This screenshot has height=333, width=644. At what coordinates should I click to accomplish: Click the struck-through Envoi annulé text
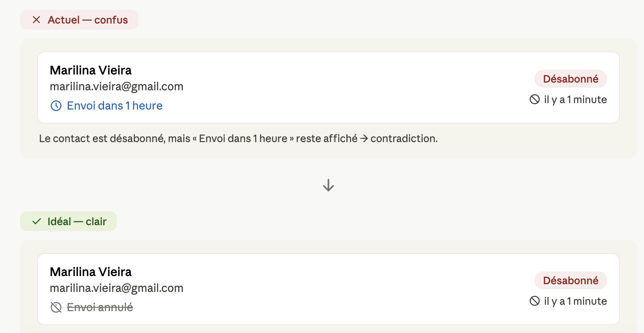click(100, 307)
